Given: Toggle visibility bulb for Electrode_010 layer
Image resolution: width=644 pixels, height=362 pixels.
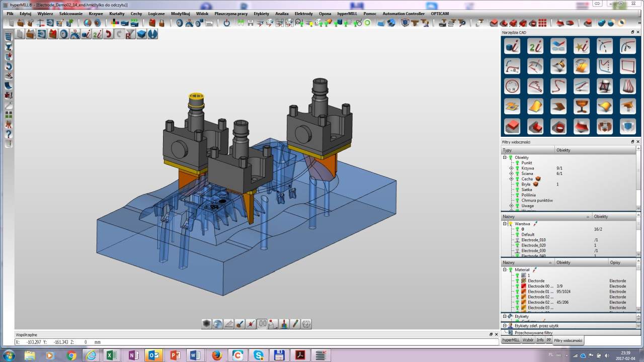Looking at the screenshot, I should (x=517, y=240).
